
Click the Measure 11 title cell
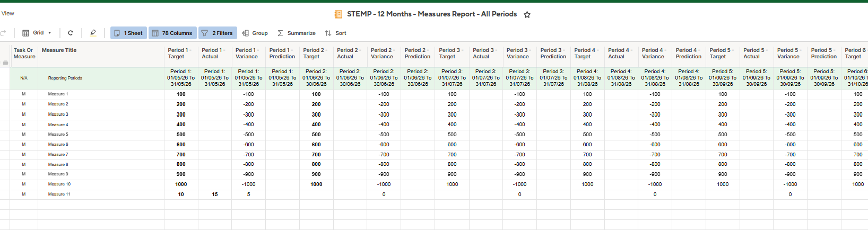pyautogui.click(x=101, y=194)
